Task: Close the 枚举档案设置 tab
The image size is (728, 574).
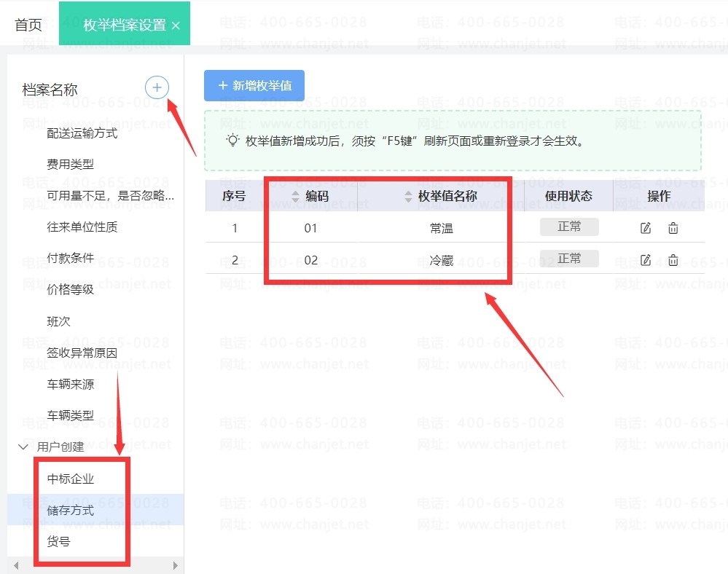Action: pos(176,26)
